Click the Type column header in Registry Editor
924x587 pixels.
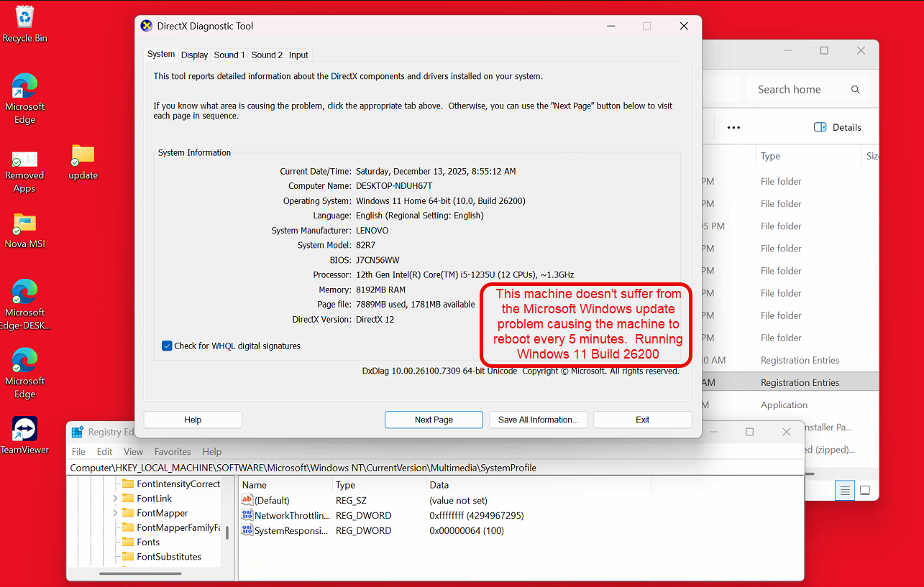380,485
